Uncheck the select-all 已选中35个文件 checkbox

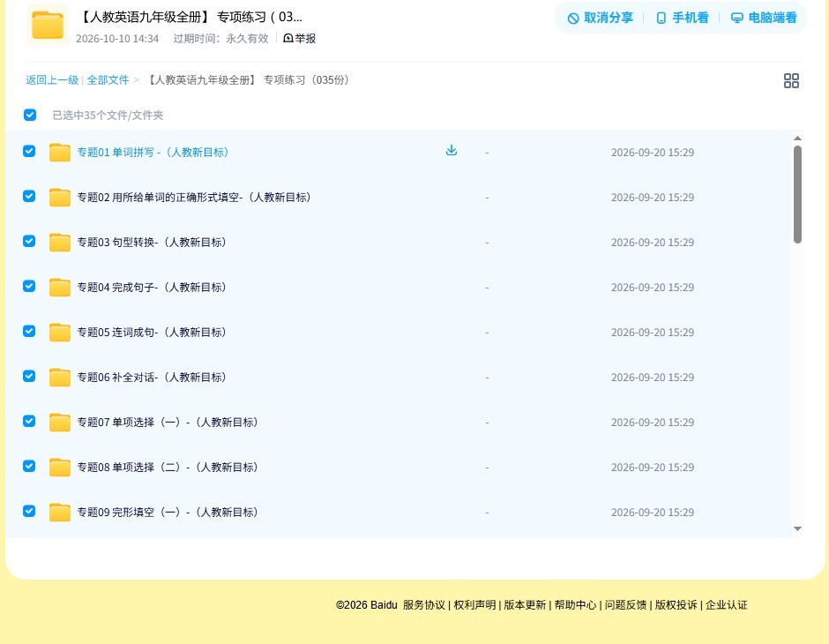click(30, 115)
